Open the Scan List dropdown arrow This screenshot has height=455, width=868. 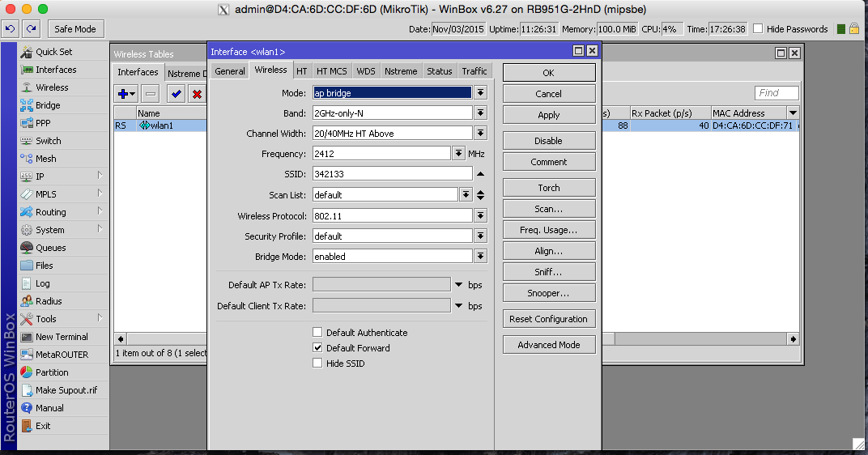pyautogui.click(x=466, y=194)
